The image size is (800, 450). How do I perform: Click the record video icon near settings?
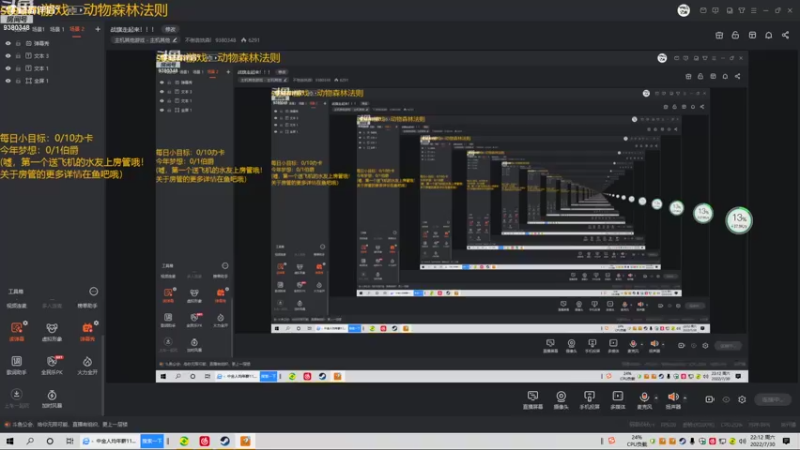(x=710, y=399)
